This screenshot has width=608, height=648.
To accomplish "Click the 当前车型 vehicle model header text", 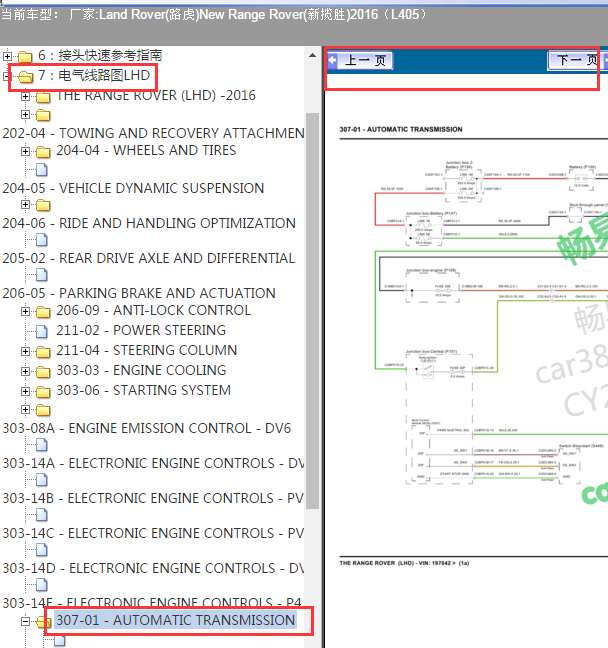I will click(213, 15).
